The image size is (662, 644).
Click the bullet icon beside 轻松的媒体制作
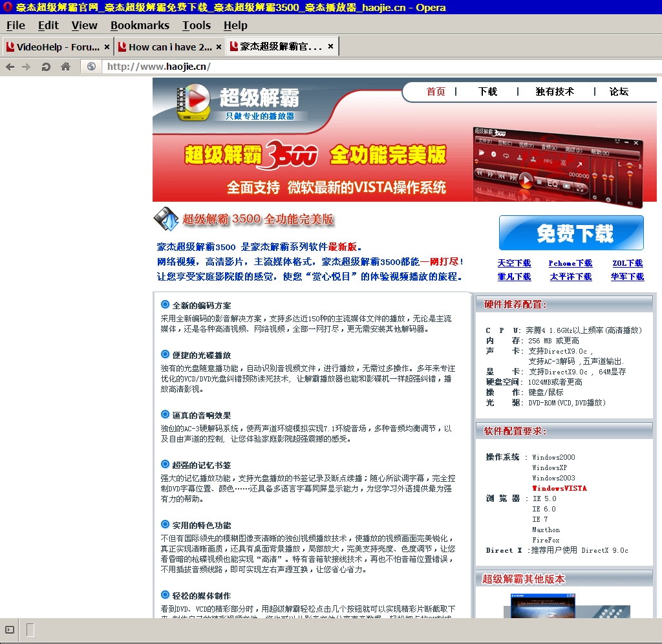click(x=165, y=595)
